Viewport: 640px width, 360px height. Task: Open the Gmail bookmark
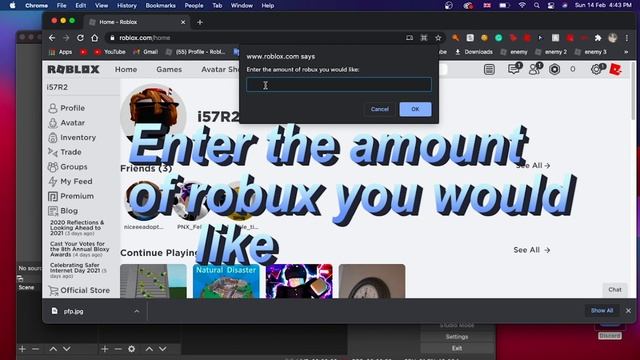146,52
